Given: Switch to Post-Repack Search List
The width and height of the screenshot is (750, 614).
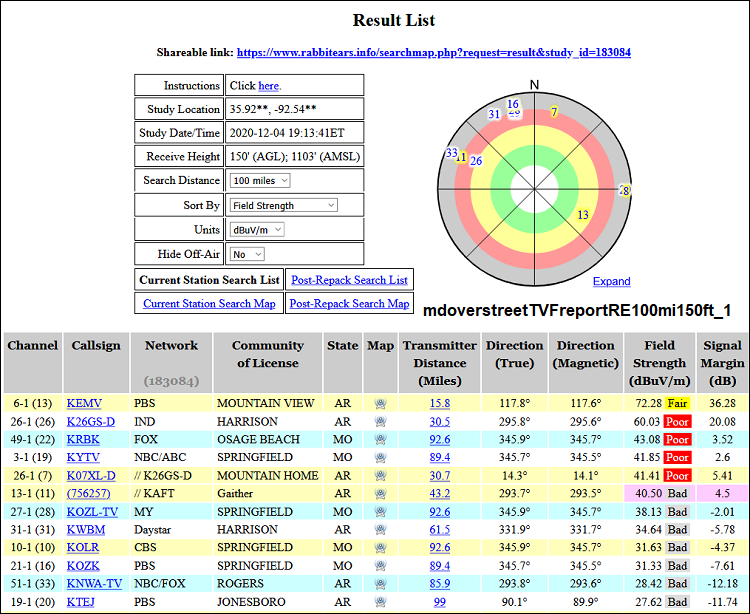Looking at the screenshot, I should 348,280.
